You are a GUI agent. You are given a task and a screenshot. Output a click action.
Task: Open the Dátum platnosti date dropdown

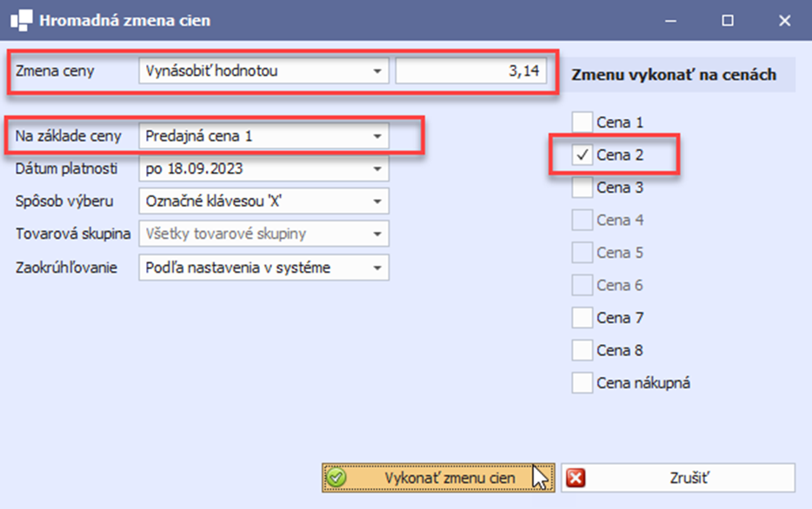click(377, 169)
